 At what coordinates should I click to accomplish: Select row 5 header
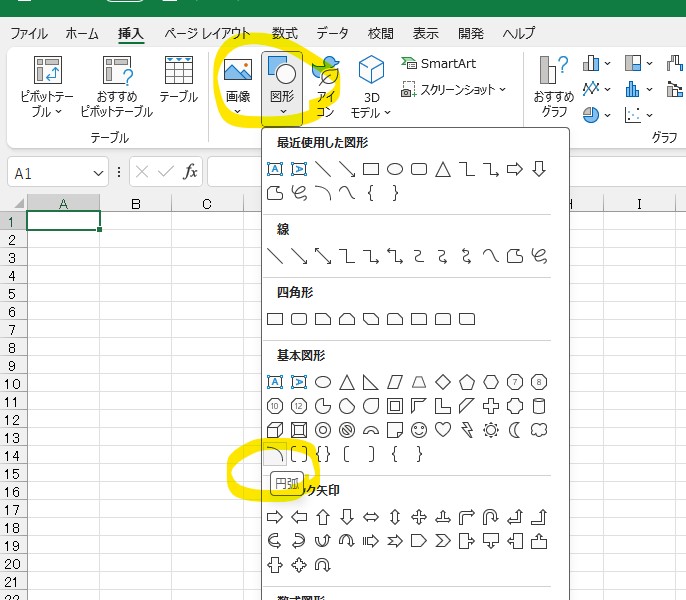[12, 294]
